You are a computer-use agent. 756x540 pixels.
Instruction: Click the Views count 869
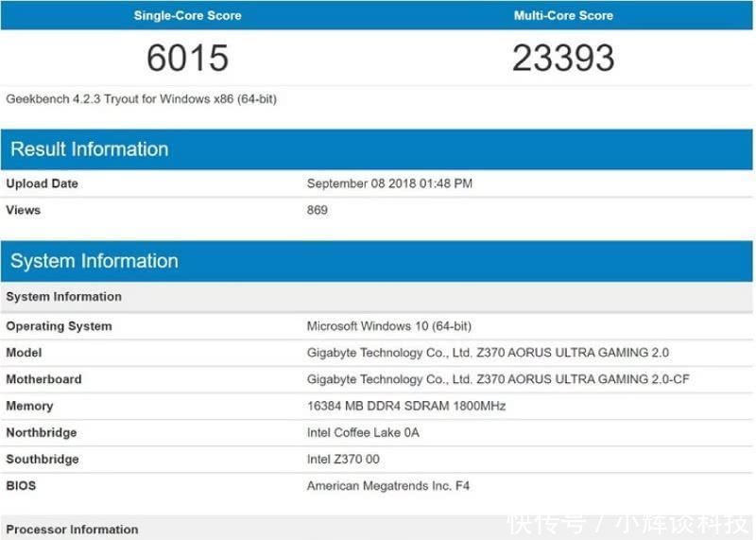[x=318, y=210]
